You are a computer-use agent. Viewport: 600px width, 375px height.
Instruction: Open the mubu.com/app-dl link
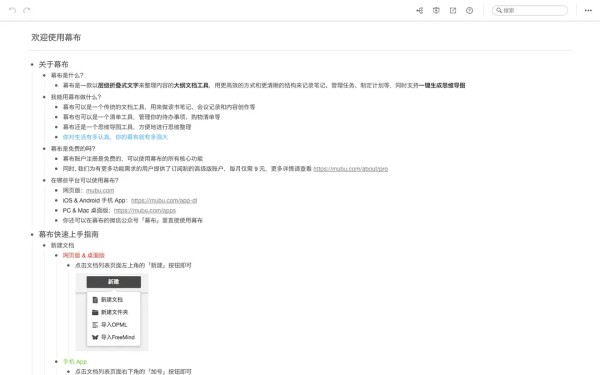point(164,200)
